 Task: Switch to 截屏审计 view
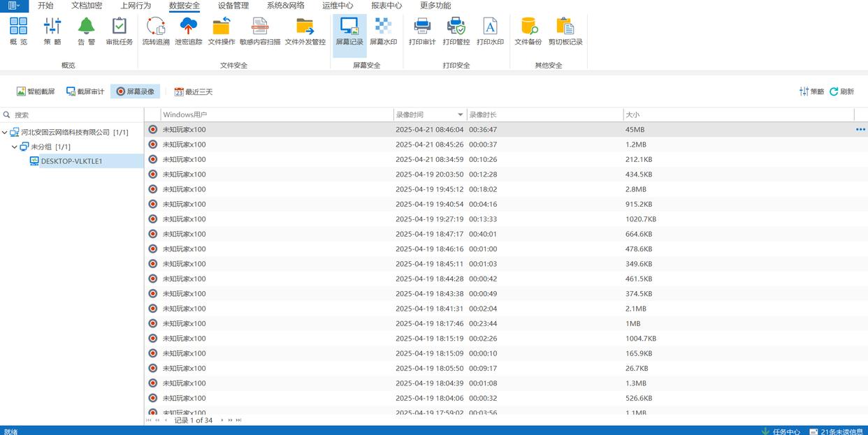[x=85, y=91]
